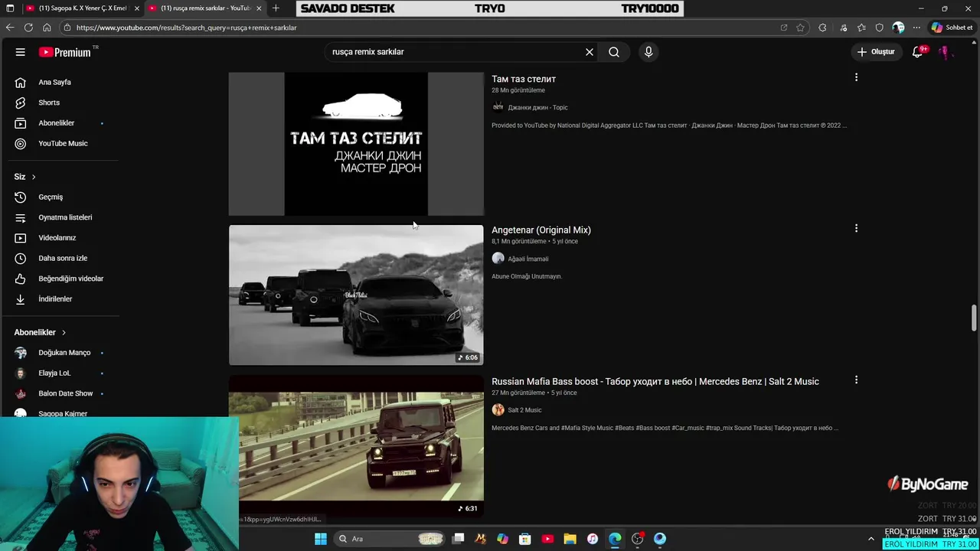This screenshot has width=980, height=551.
Task: Open File Explorer from the taskbar
Action: [570, 539]
